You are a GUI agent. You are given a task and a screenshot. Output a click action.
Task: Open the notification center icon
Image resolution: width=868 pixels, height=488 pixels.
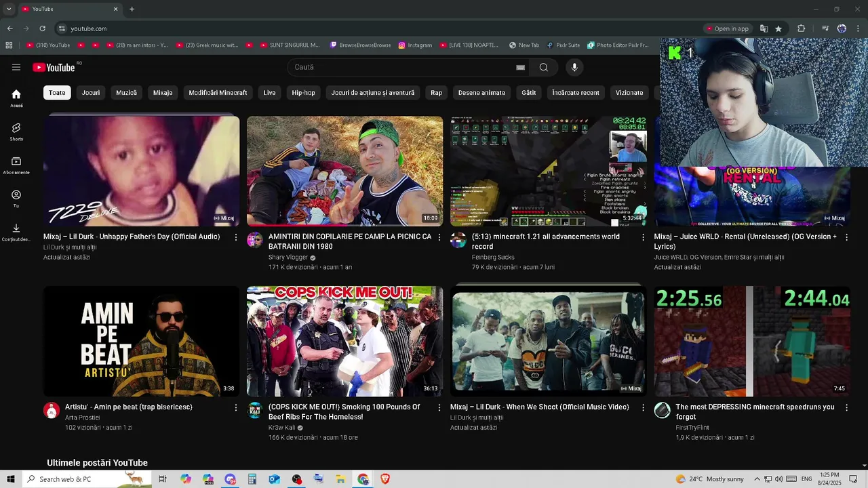click(x=853, y=479)
